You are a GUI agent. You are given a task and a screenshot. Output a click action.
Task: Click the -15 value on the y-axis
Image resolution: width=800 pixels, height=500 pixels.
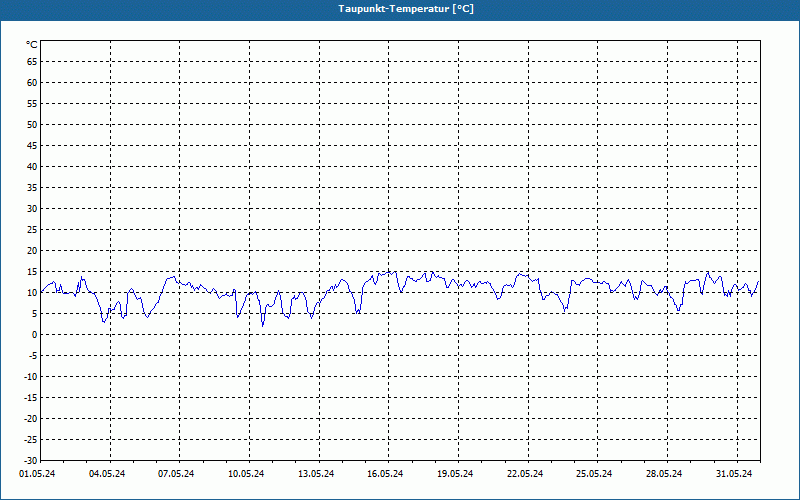31,397
